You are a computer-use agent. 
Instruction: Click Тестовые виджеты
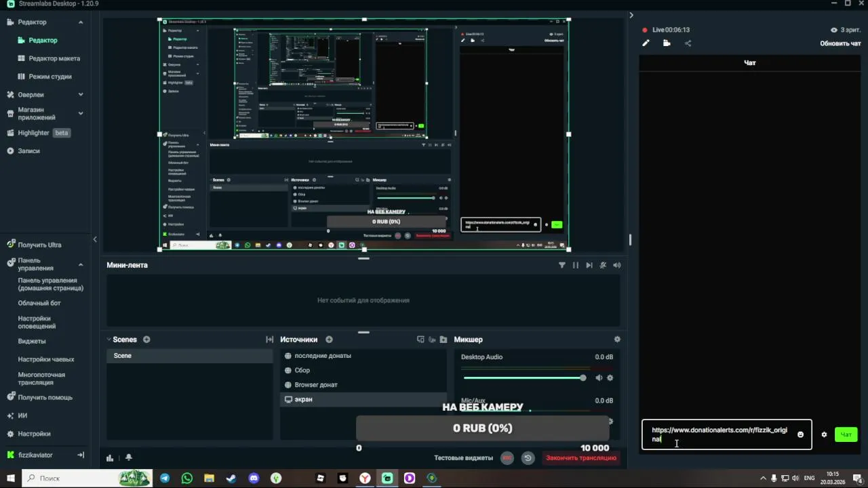pyautogui.click(x=464, y=458)
